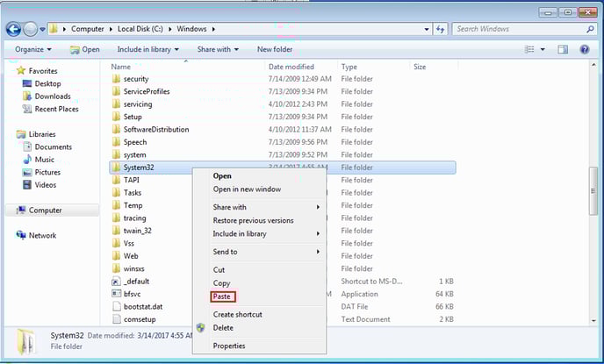
Task: Click the Network icon in navigation pane
Action: [22, 235]
